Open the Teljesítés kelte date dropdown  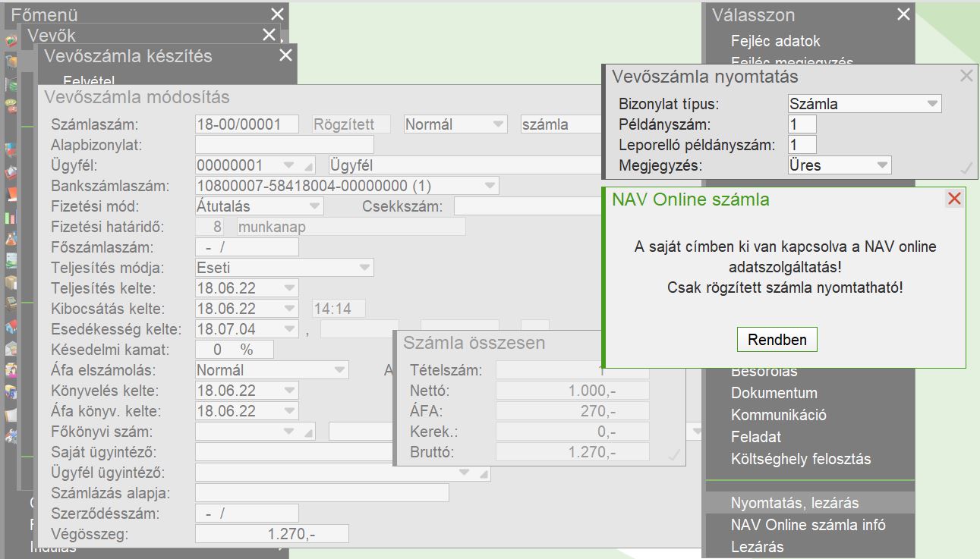click(x=289, y=288)
